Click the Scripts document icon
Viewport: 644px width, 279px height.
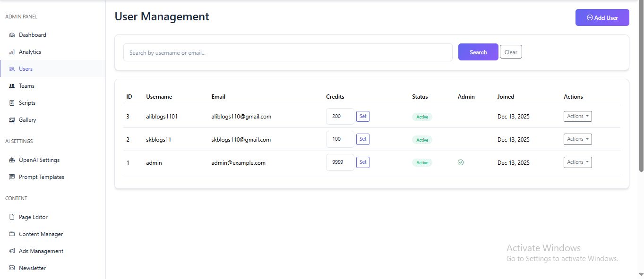point(12,103)
